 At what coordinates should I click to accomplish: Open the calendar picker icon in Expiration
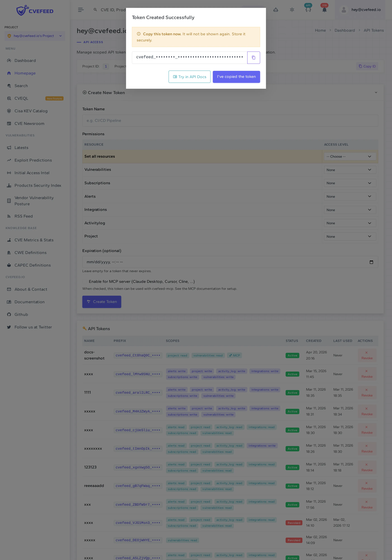tap(371, 262)
